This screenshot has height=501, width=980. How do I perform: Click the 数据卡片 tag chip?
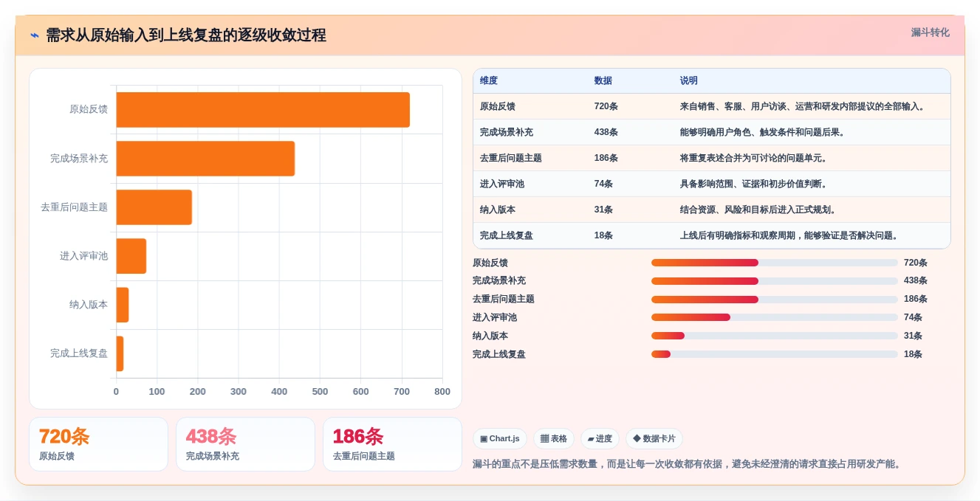pos(654,438)
